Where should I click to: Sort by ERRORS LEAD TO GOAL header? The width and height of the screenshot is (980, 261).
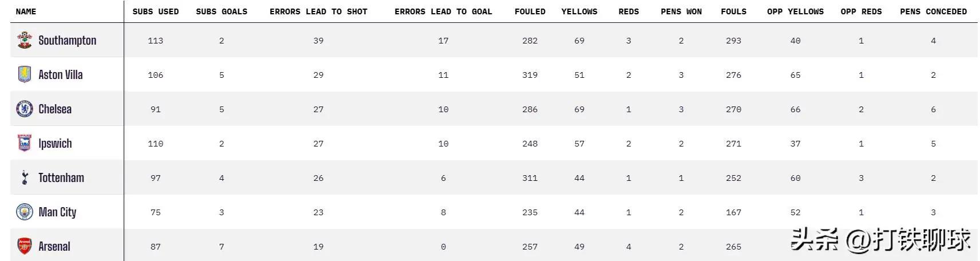click(x=443, y=11)
